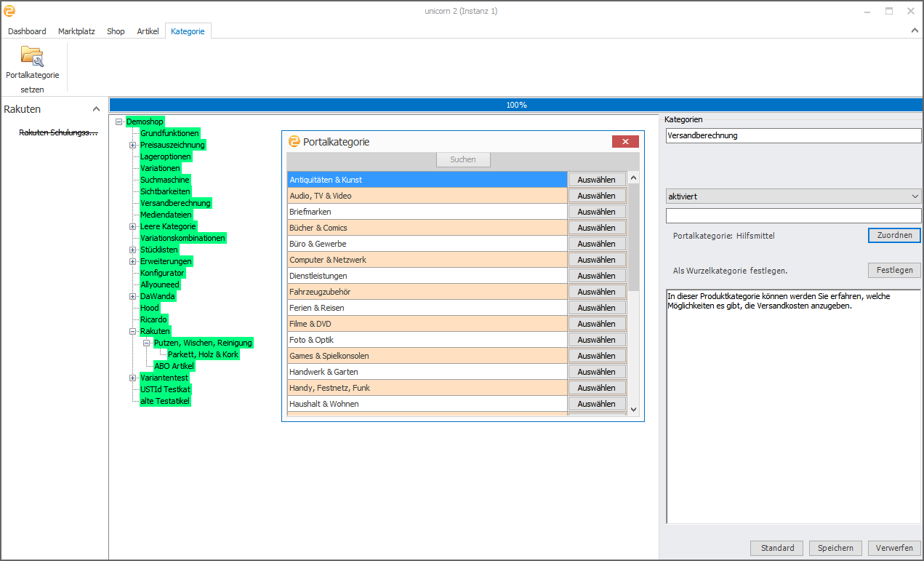Click the Festlegen button
Viewport: 924px width, 561px height.
coord(893,270)
